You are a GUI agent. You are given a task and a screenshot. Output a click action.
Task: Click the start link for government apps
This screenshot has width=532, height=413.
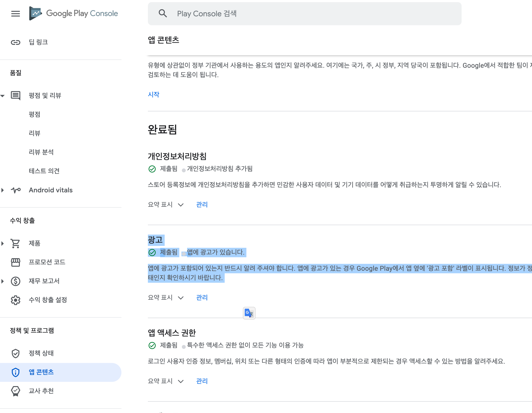(154, 94)
